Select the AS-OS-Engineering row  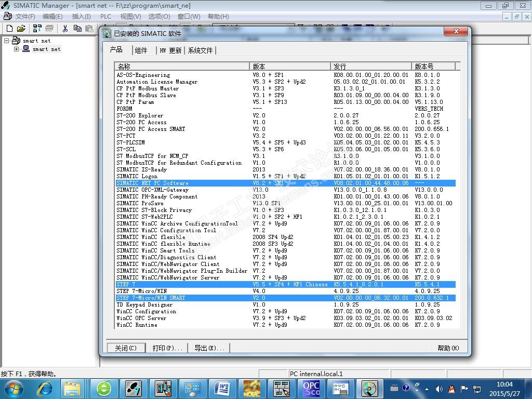click(285, 75)
